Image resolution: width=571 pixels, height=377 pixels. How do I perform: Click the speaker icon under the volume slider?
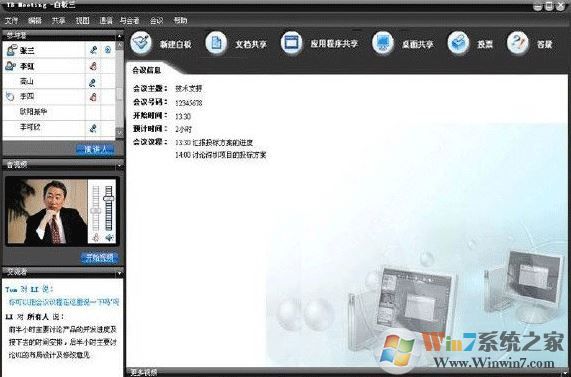coord(109,238)
